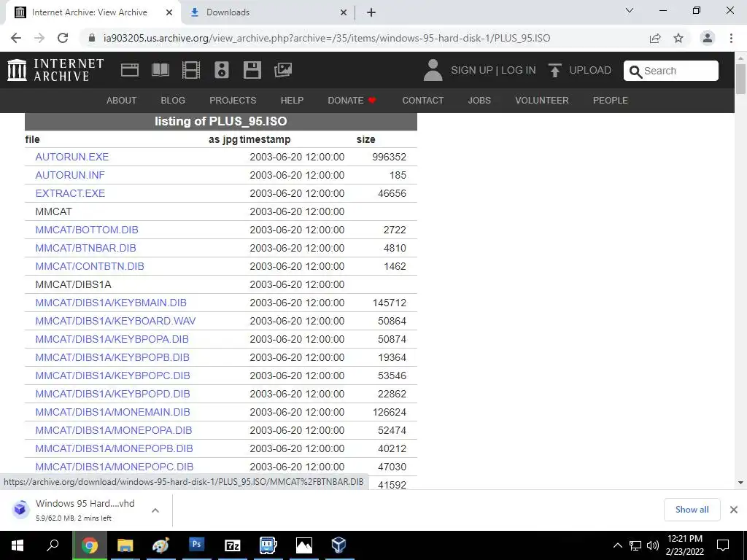This screenshot has height=560, width=747.
Task: Click the magnifier icon in Archive search box
Action: 635,71
